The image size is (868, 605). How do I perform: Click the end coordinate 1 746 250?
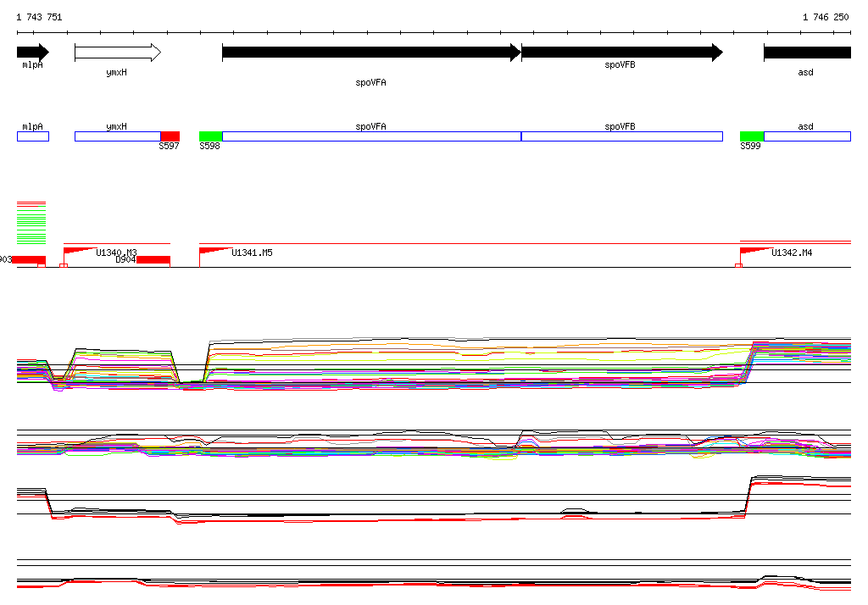[826, 17]
